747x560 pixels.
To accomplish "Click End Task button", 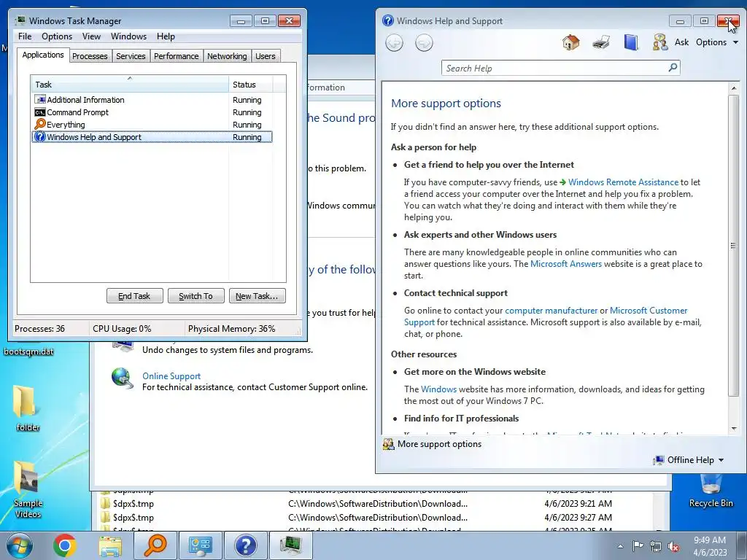I will pos(134,296).
